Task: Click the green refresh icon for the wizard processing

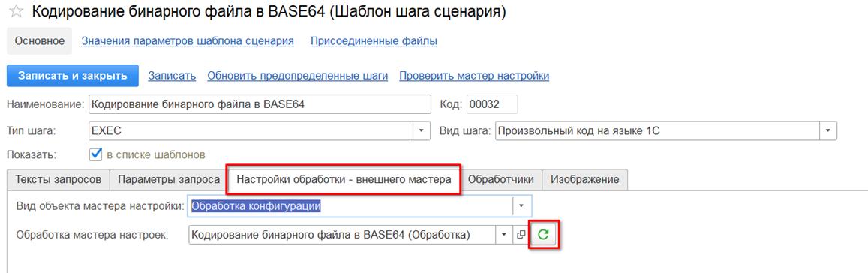Action: pyautogui.click(x=544, y=235)
